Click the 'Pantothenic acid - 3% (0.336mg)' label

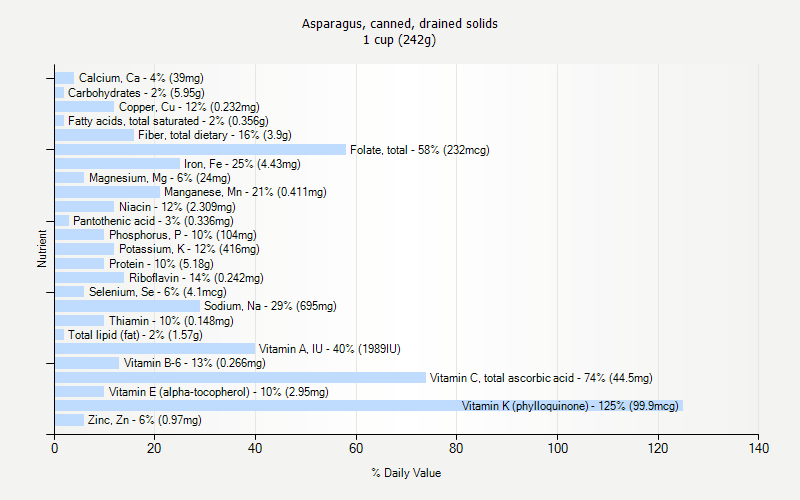[x=153, y=221]
